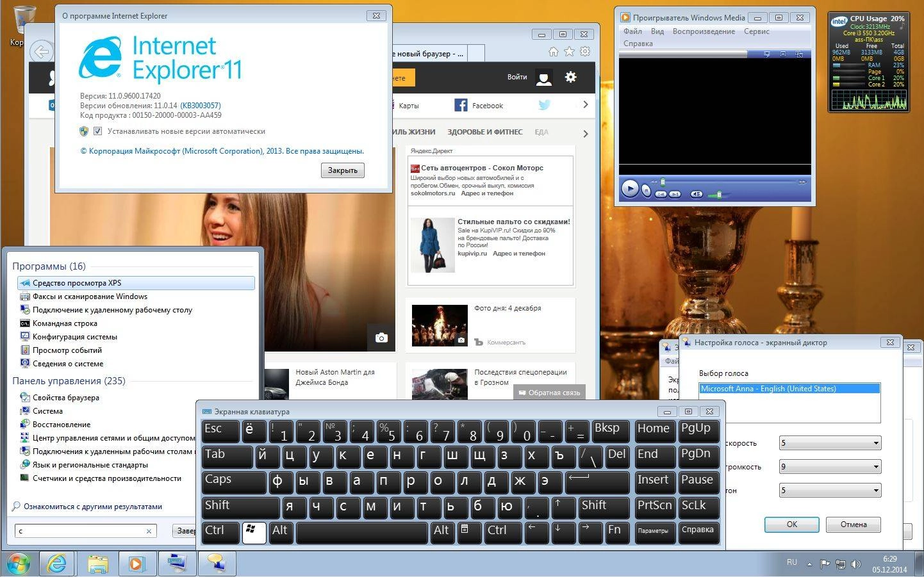The image size is (924, 577).
Task: Click the camera icon on the photo
Action: pyautogui.click(x=381, y=337)
